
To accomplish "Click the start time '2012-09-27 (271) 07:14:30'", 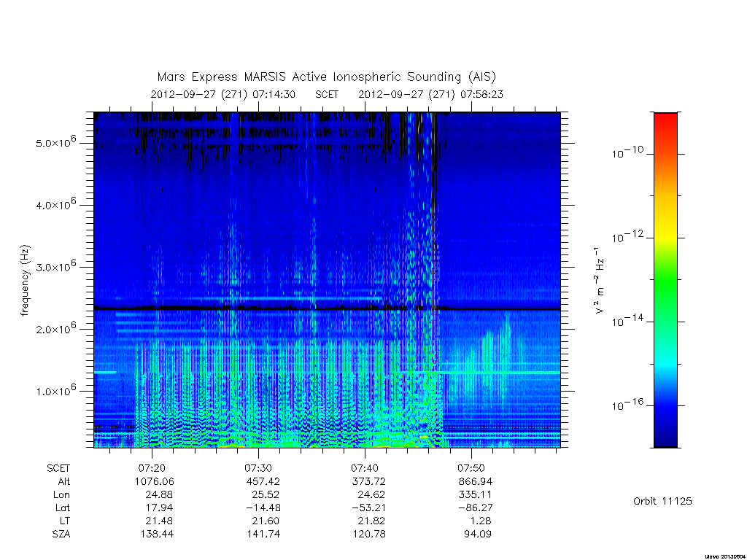I will [223, 94].
